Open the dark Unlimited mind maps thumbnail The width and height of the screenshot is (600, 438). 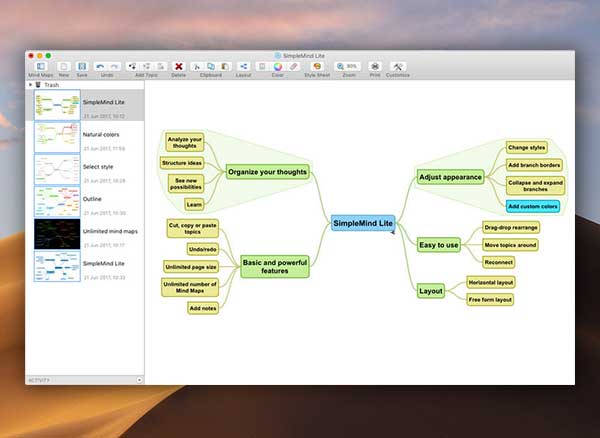pyautogui.click(x=57, y=234)
